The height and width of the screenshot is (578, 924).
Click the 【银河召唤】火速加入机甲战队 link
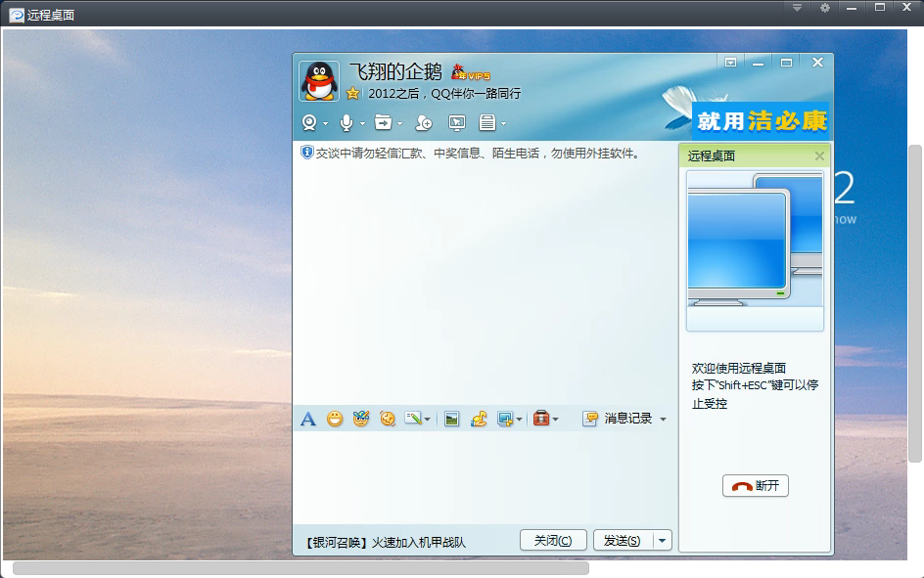(385, 539)
